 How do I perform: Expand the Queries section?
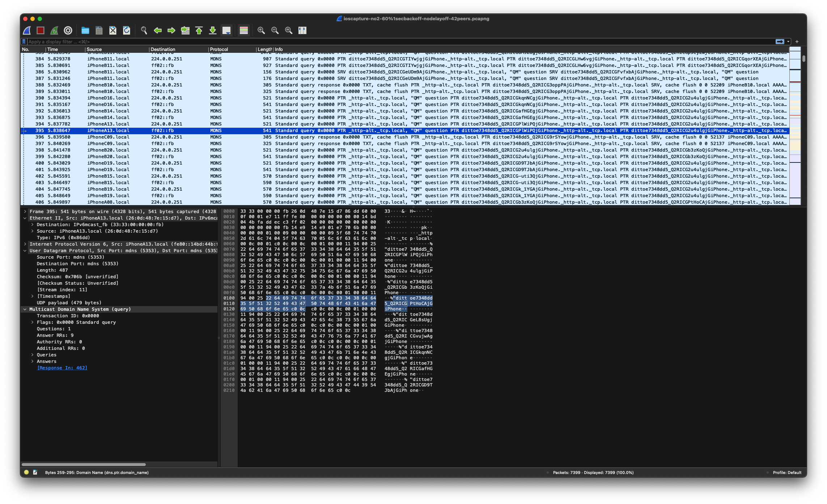pos(33,355)
